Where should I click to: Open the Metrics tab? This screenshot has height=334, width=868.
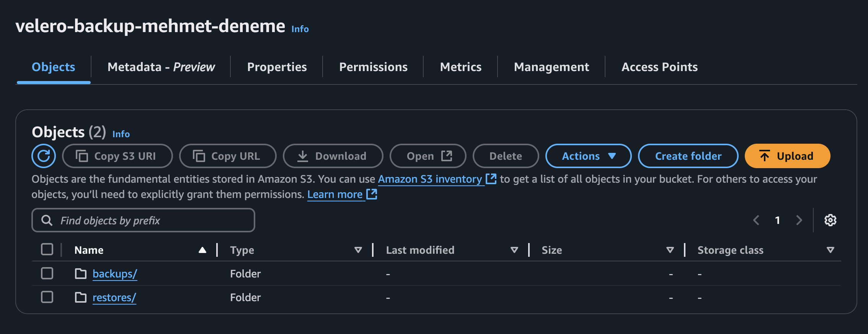click(x=461, y=67)
